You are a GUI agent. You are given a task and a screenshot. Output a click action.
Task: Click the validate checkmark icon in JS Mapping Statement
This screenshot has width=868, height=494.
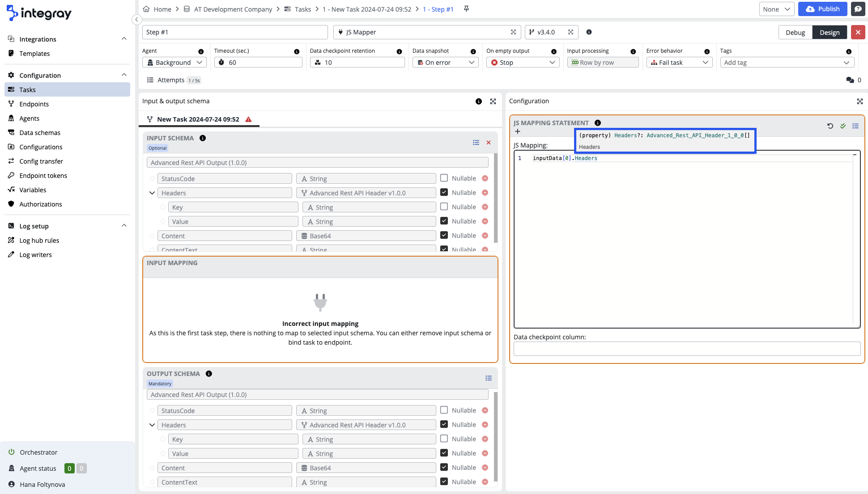843,126
